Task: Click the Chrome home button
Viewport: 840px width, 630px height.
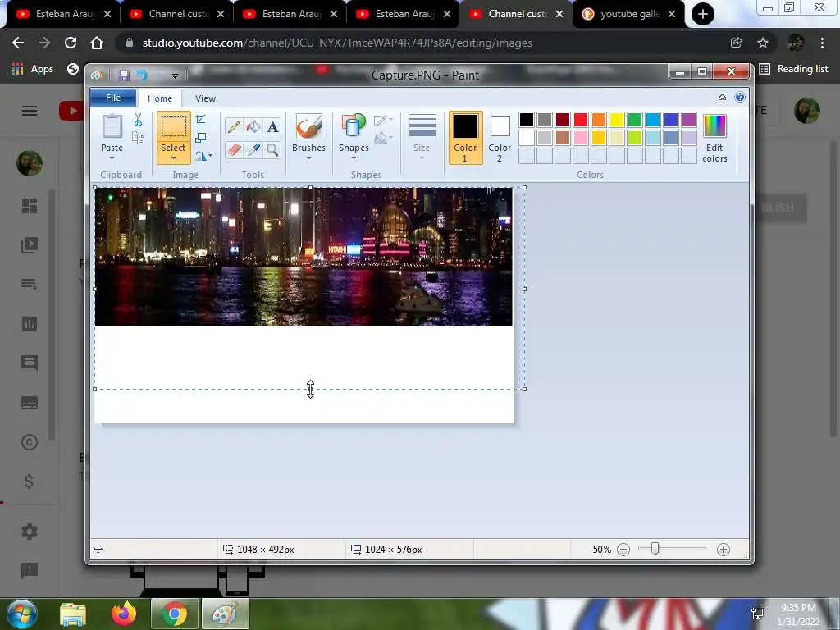Action: (97, 43)
